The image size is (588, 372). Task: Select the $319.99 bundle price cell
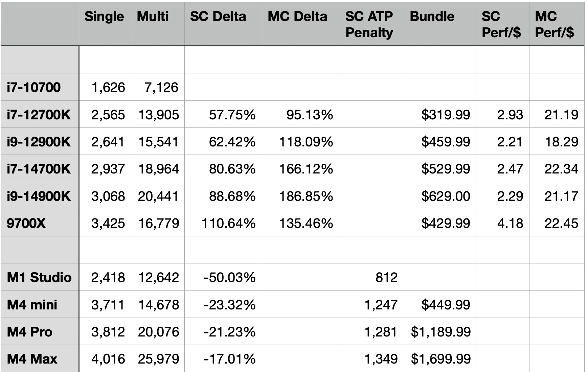pyautogui.click(x=446, y=115)
